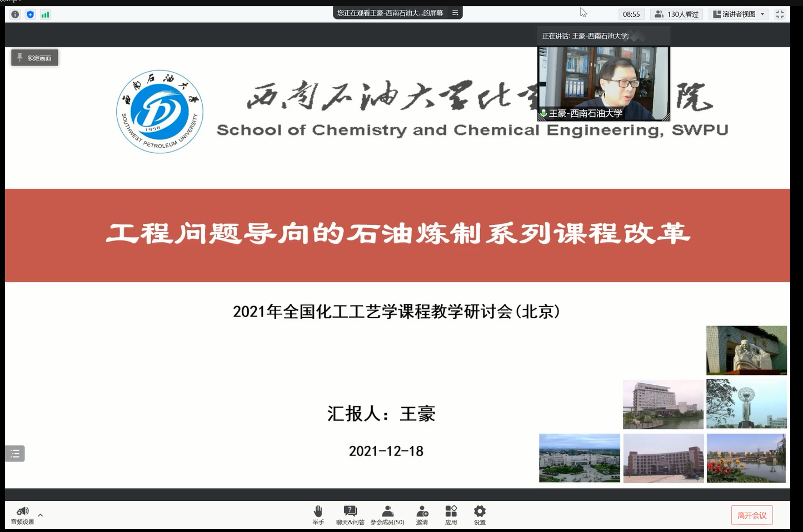Select the speaker video thumbnail of 王豪
Image resolution: width=803 pixels, height=532 pixels.
click(x=604, y=83)
